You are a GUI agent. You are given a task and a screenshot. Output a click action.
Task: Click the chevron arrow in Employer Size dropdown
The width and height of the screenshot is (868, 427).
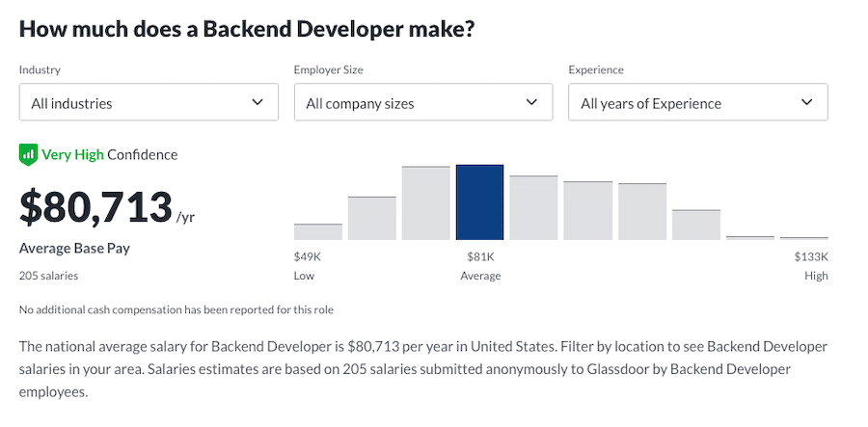(x=531, y=102)
